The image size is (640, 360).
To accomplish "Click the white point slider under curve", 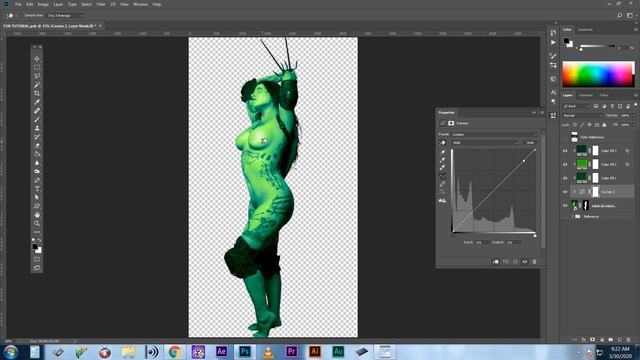I will coord(535,236).
